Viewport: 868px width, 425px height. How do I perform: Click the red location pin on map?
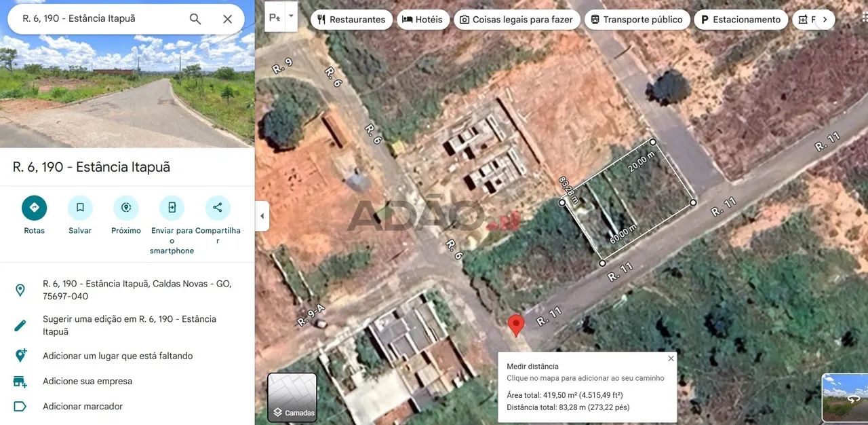point(516,325)
